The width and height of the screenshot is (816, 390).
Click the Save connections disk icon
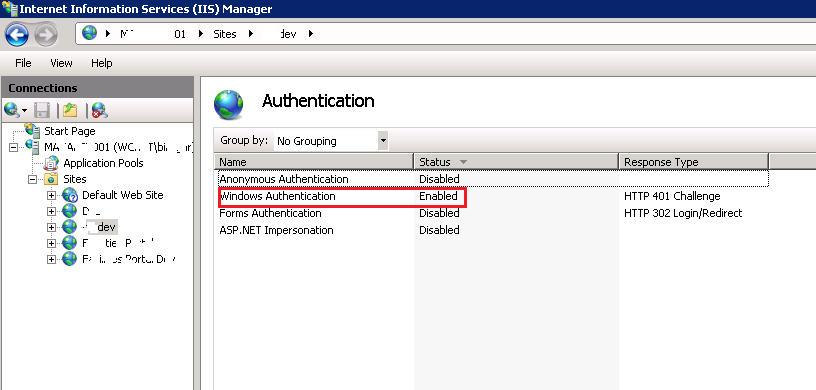click(x=42, y=110)
